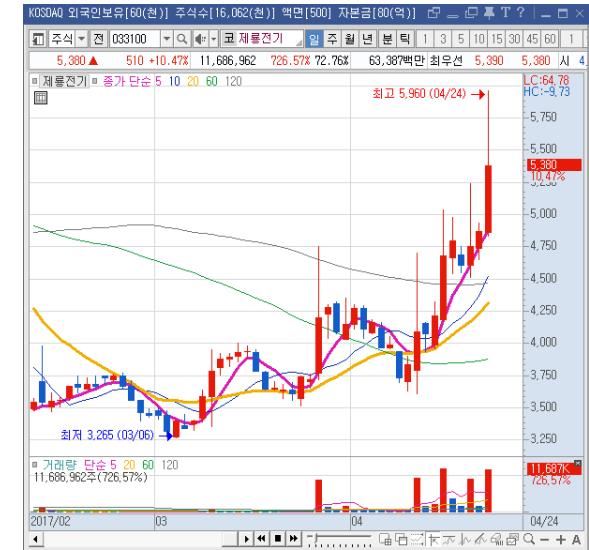Select the 30 minute interval tab
The width and height of the screenshot is (589, 550).
pos(514,39)
